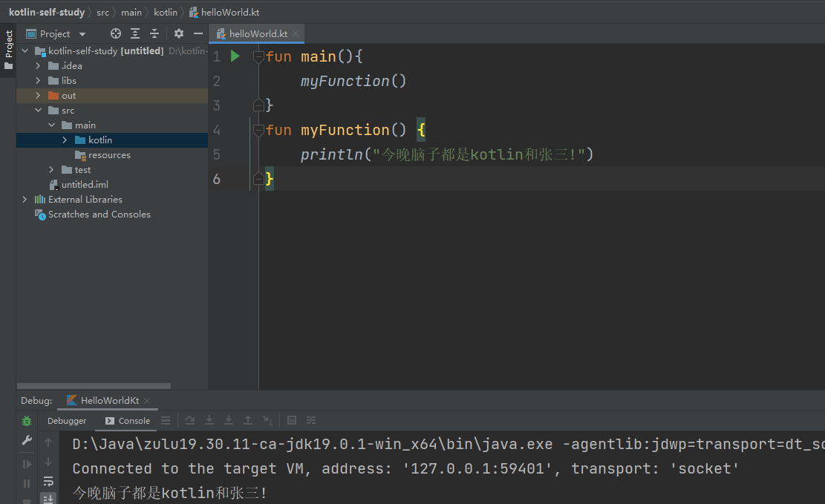Click the println string on line 5
The width and height of the screenshot is (825, 504).
coord(479,154)
